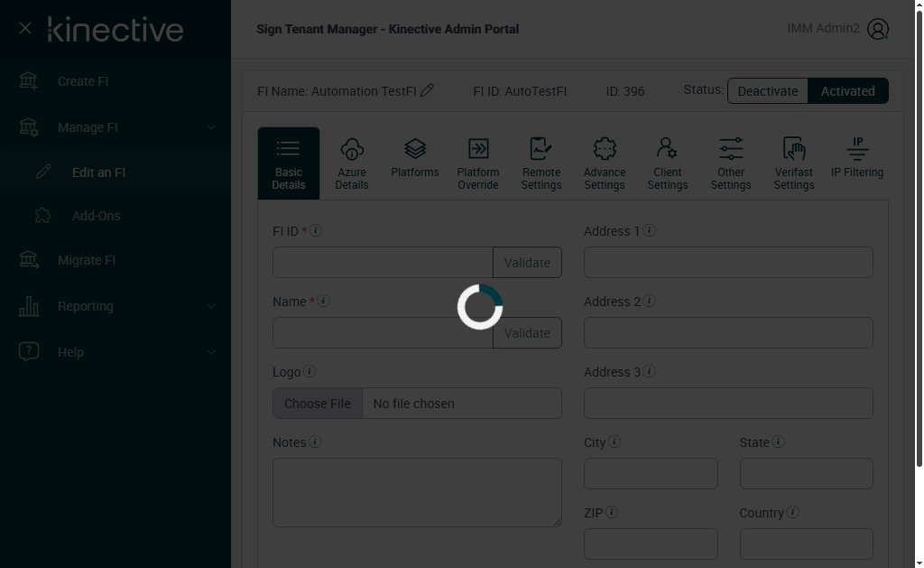Close the sidebar with the X icon

pyautogui.click(x=24, y=28)
